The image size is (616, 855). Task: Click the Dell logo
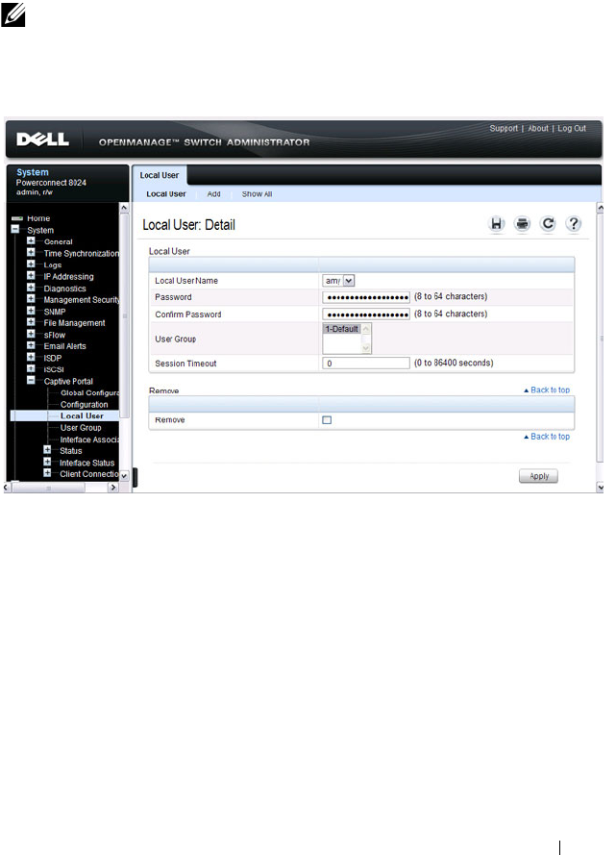(43, 139)
